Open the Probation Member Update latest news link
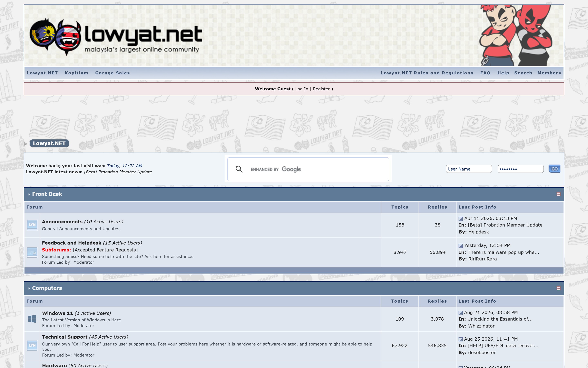 [x=118, y=172]
